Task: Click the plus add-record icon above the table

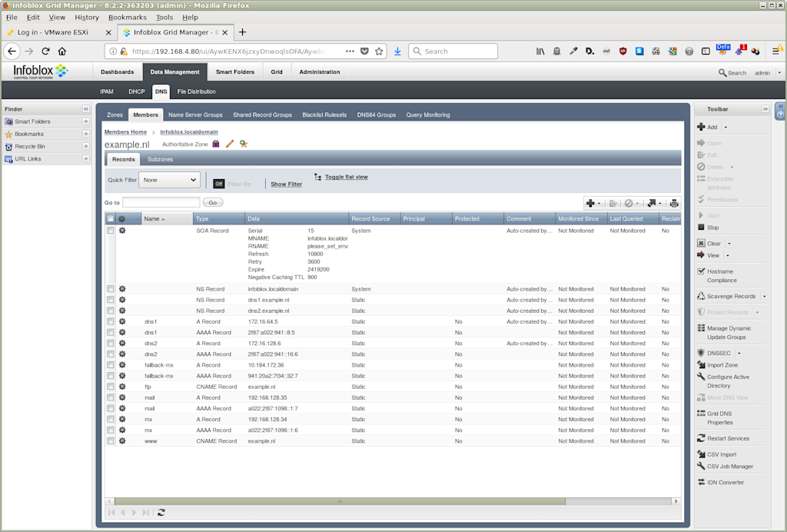Action: [591, 203]
